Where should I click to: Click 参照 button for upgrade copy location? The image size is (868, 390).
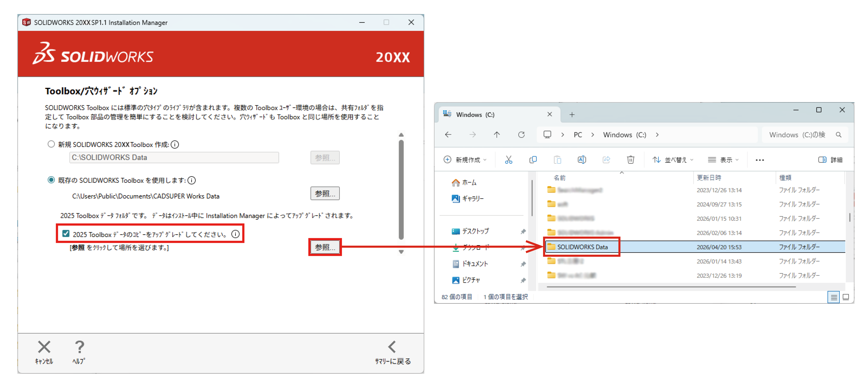325,247
